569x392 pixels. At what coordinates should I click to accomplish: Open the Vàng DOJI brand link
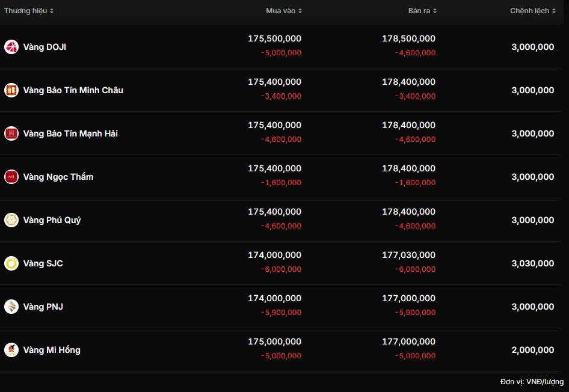pos(45,47)
